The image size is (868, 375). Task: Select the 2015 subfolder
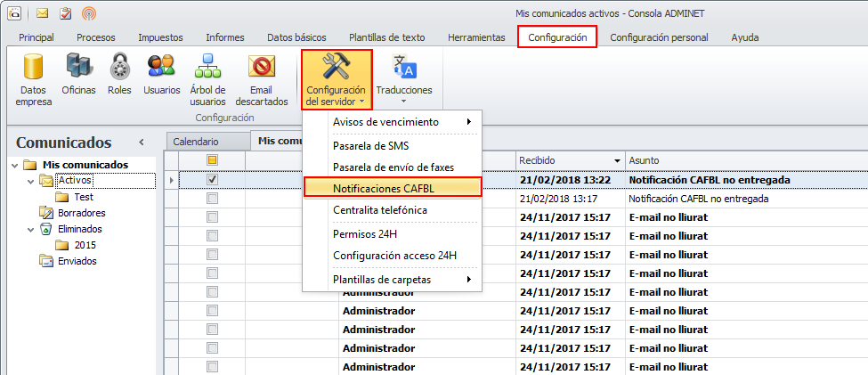pos(85,245)
